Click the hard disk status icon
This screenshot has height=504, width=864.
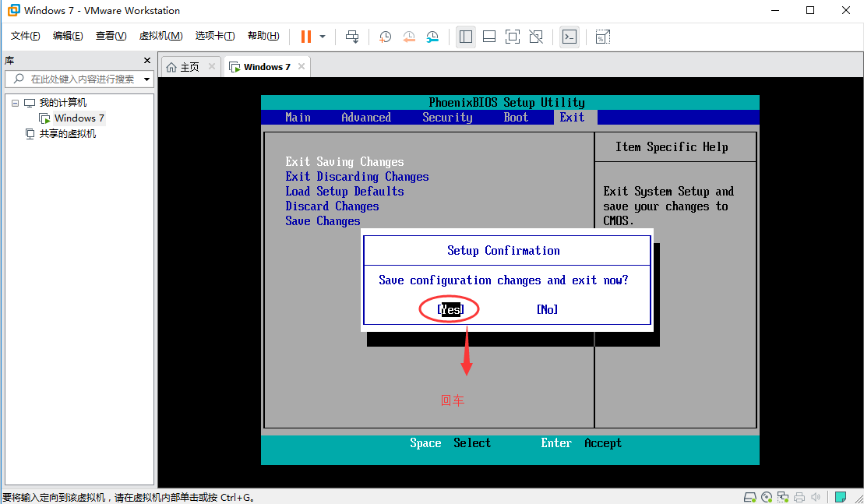coord(750,498)
